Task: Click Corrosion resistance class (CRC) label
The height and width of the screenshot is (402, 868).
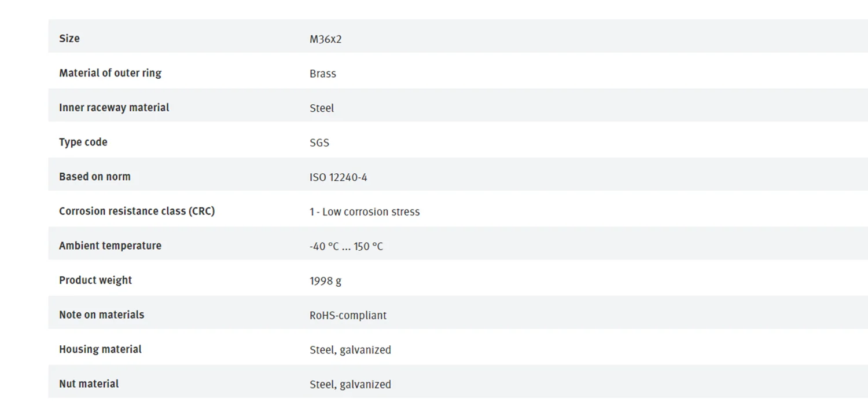Action: click(x=137, y=211)
